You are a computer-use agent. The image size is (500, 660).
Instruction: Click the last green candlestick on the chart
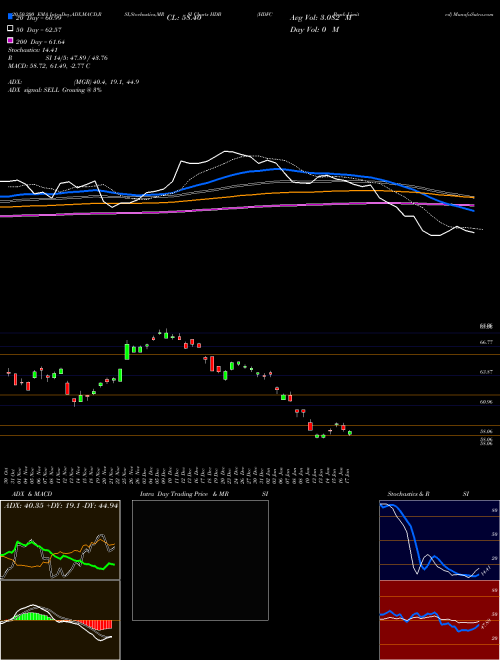[x=350, y=433]
